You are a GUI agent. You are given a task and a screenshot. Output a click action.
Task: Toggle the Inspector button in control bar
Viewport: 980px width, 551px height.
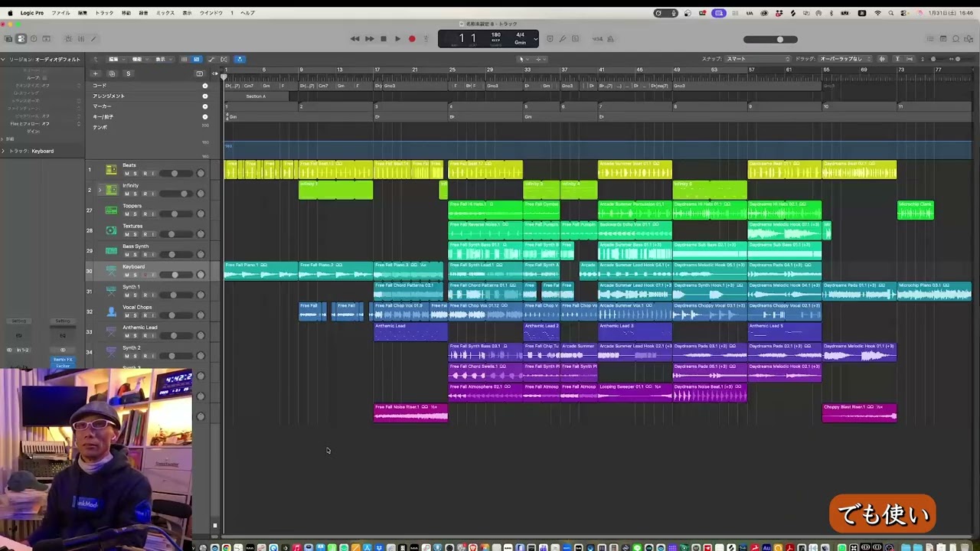(21, 39)
